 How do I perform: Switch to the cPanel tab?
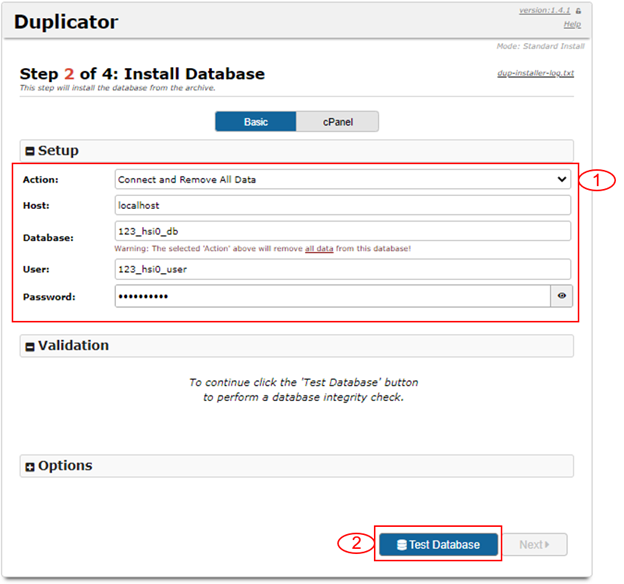click(337, 122)
